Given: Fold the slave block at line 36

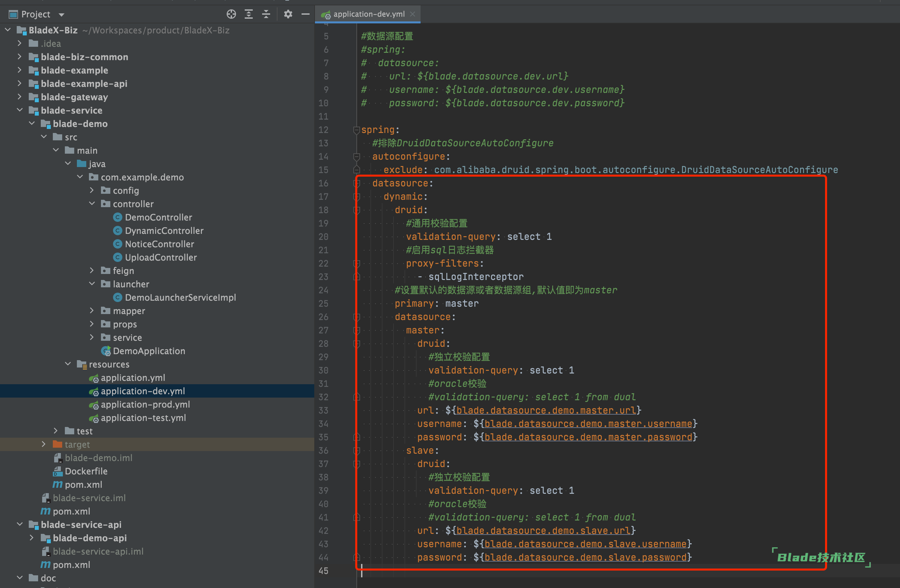Looking at the screenshot, I should (x=356, y=450).
